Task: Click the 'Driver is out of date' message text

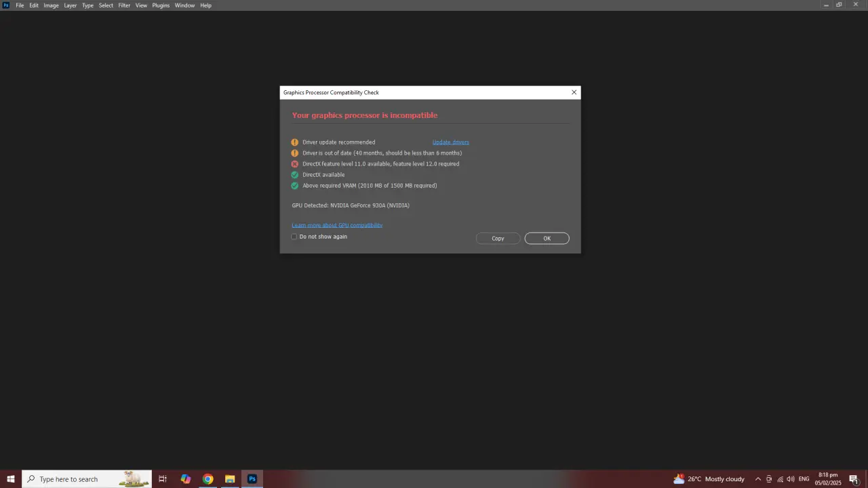Action: pos(382,153)
